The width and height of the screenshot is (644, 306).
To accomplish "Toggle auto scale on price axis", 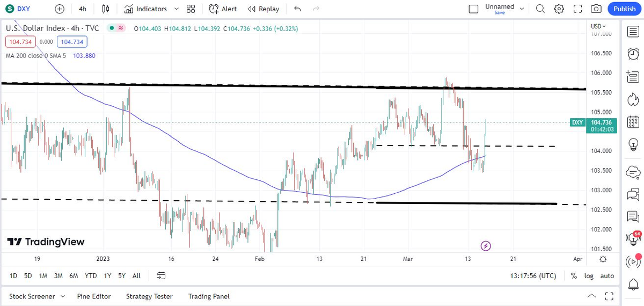I will [x=607, y=275].
